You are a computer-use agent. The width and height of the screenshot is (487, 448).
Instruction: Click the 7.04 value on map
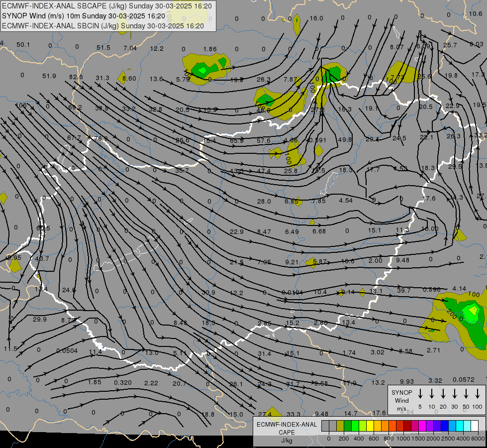(130, 48)
